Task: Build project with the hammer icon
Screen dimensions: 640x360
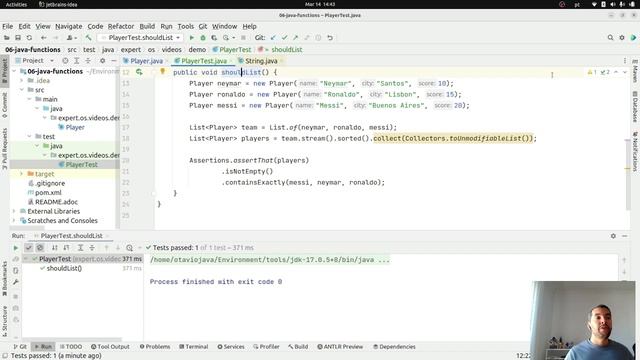Action: pos(88,38)
